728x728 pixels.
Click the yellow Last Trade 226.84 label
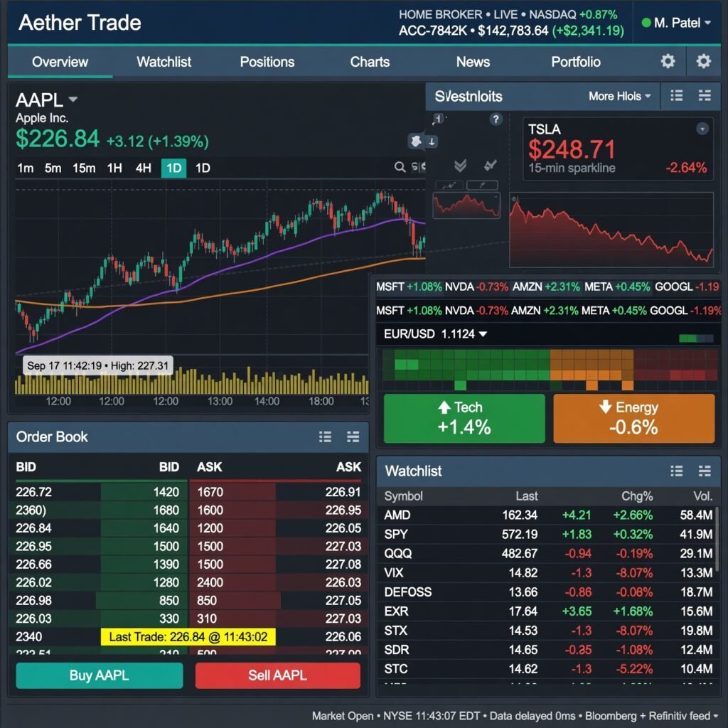click(x=188, y=636)
